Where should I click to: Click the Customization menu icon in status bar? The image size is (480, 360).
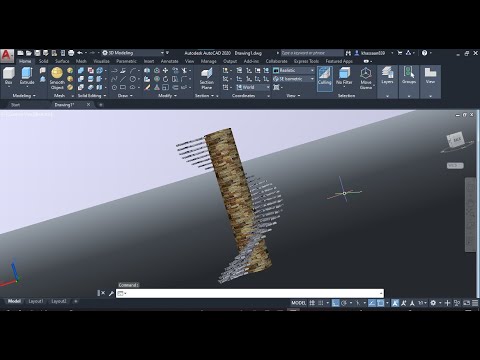click(475, 303)
